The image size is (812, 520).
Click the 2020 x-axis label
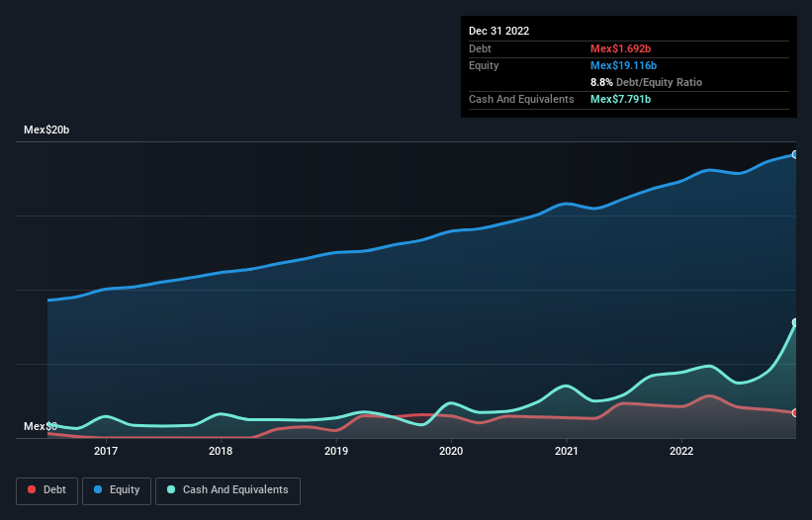(x=451, y=451)
